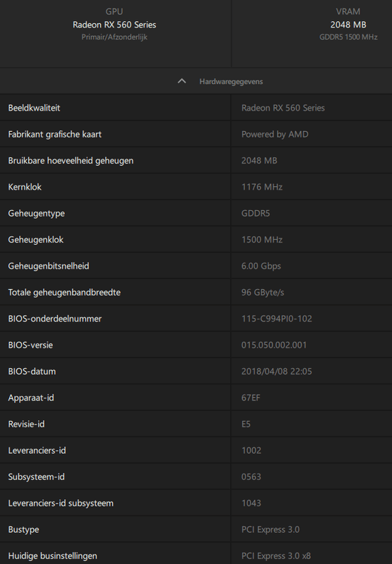This screenshot has width=392, height=564.
Task: Click the Geheugenbitsnelheid label
Action: click(49, 266)
